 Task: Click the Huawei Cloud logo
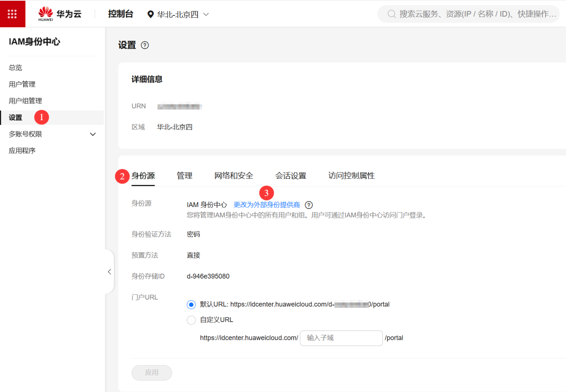pyautogui.click(x=60, y=14)
